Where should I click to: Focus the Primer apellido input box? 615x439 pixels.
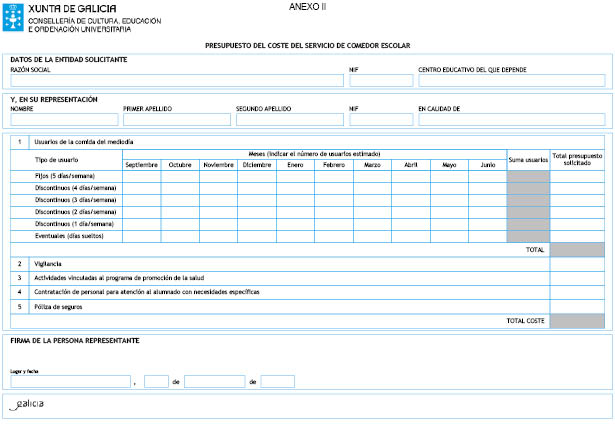pyautogui.click(x=175, y=120)
